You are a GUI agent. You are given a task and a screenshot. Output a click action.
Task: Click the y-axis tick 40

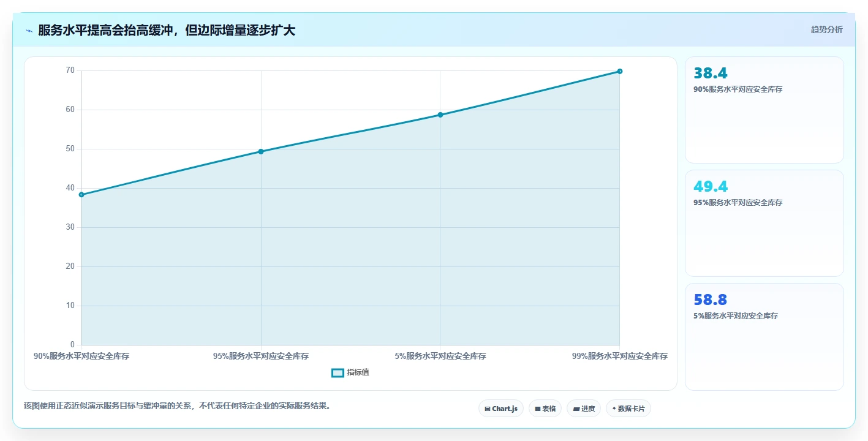tap(70, 188)
